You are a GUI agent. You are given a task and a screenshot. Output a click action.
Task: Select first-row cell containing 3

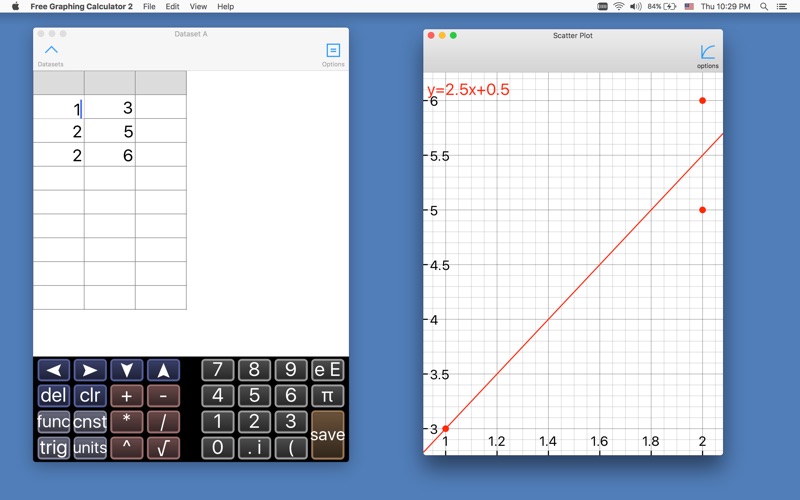(110, 107)
